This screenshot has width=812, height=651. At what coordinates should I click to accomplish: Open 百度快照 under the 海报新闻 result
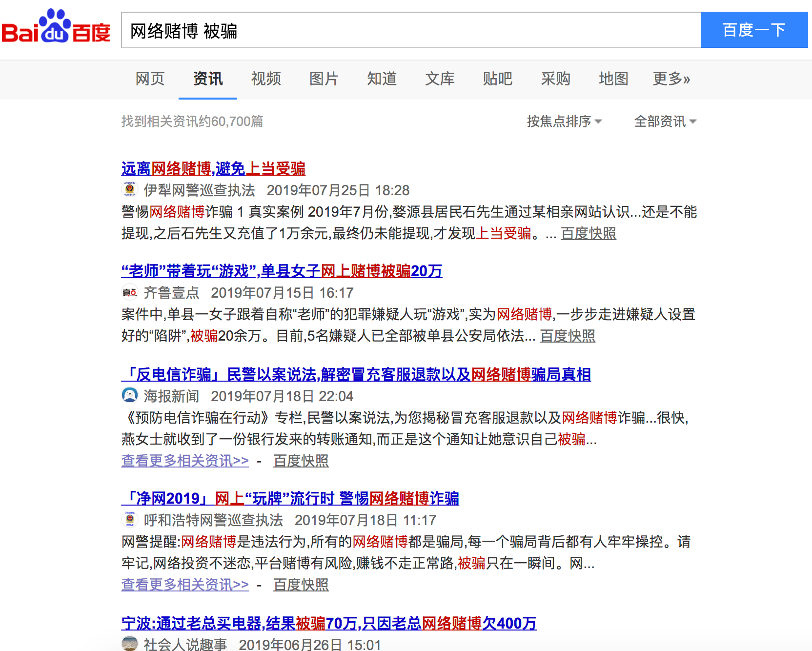(301, 461)
